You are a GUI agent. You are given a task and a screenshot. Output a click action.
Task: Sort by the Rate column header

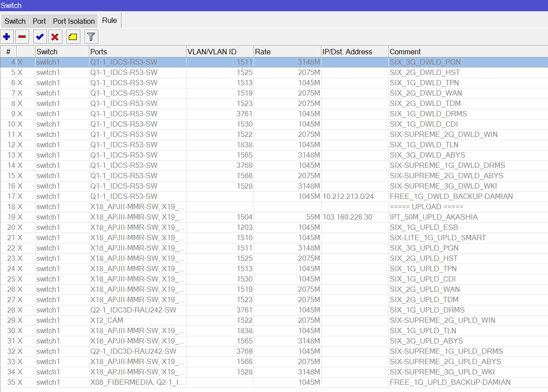(287, 52)
